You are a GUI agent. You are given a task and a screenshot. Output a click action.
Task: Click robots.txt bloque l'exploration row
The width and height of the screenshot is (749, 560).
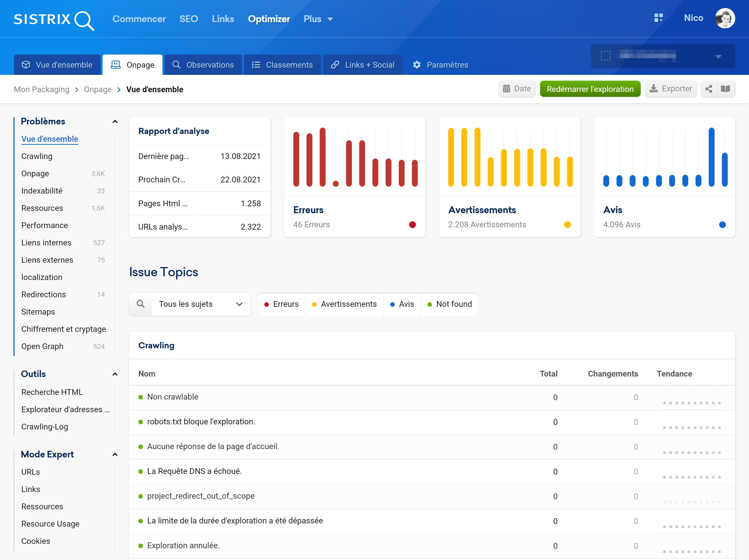point(432,422)
